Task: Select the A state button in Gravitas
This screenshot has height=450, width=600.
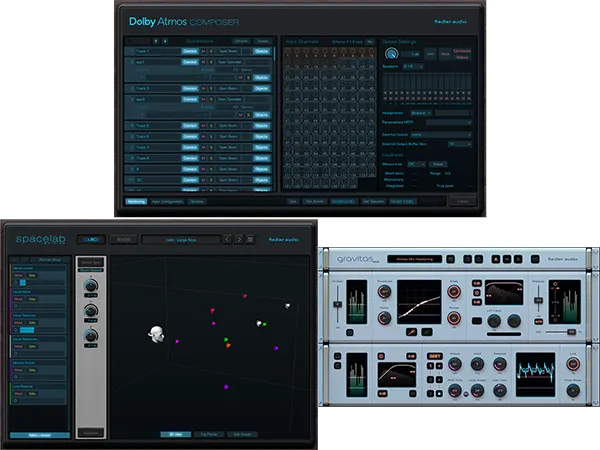Action: pos(496,259)
